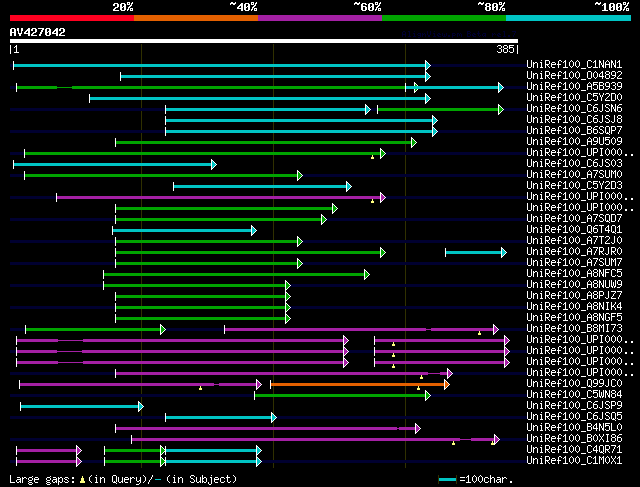Select the UniRef100_A8NUW9 label
This screenshot has height=487, width=640.
[574, 285]
